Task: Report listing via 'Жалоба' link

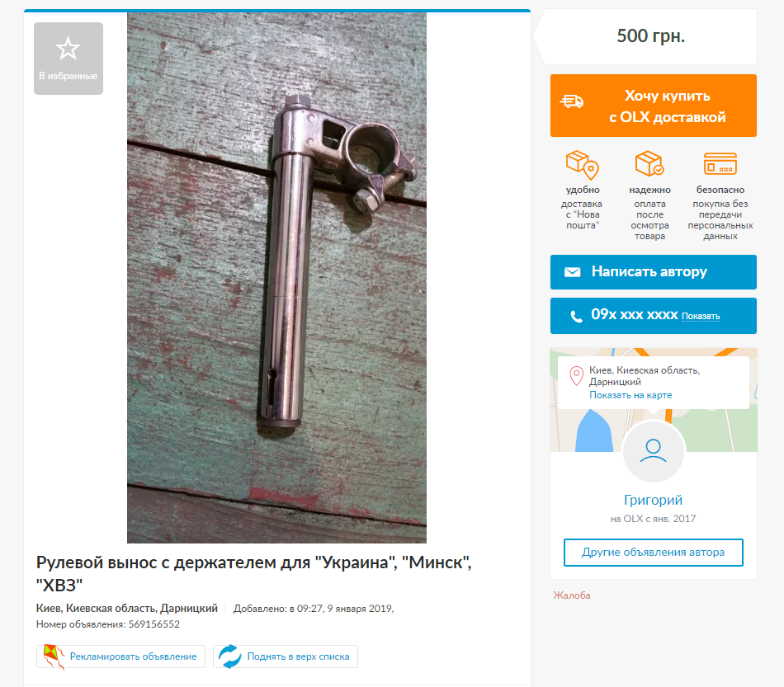Action: click(572, 595)
